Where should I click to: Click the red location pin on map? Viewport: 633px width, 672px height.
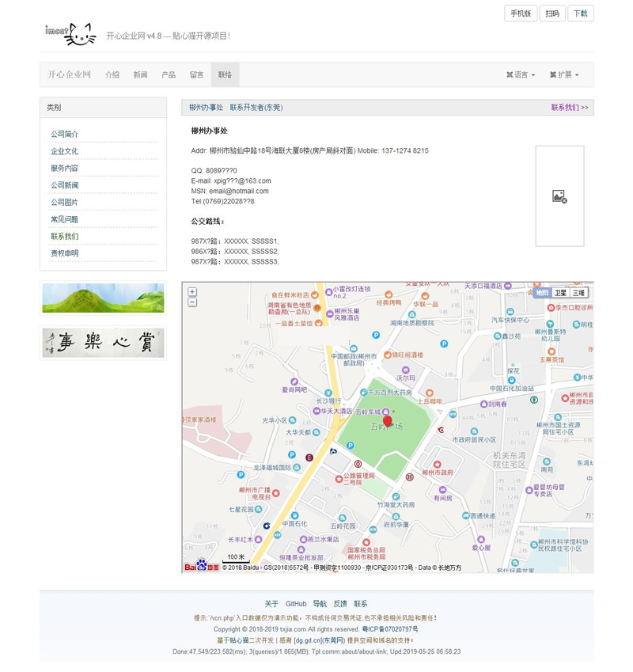coord(388,422)
